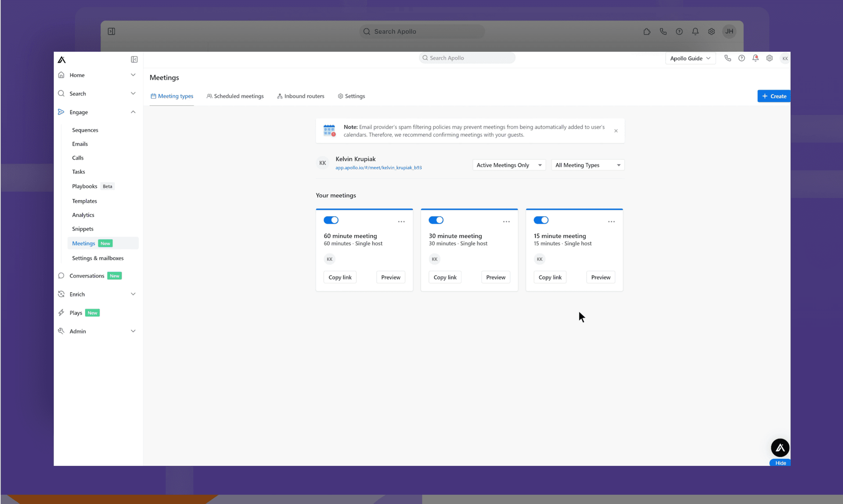Open the Active Meetings Only dropdown
The image size is (843, 504).
click(x=509, y=165)
